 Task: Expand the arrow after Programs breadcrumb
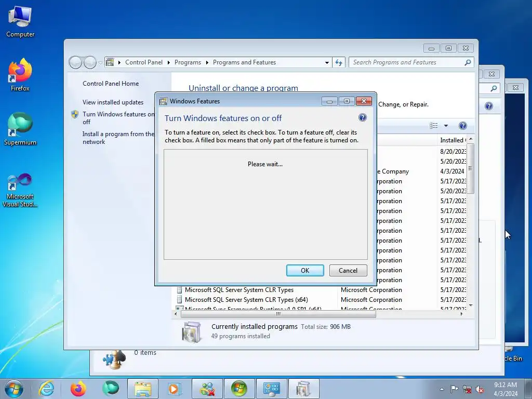[207, 62]
